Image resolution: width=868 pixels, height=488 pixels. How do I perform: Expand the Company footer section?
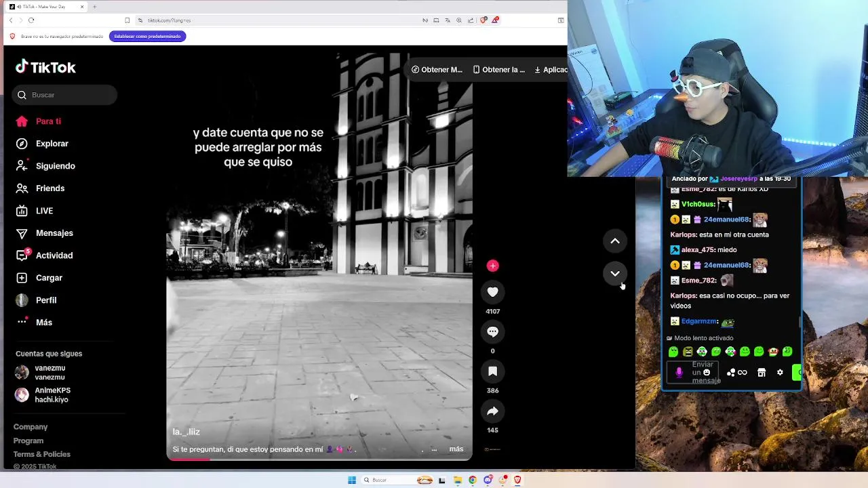[31, 427]
